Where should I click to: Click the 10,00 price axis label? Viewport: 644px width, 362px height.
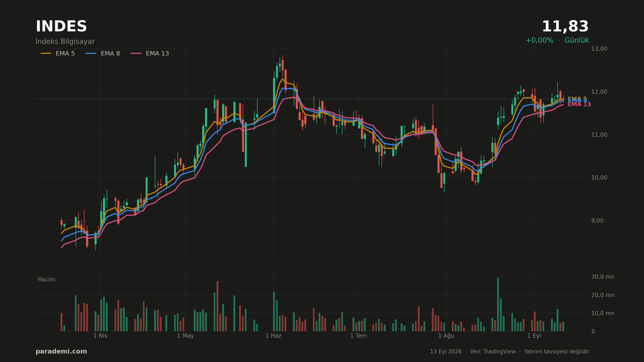point(599,177)
